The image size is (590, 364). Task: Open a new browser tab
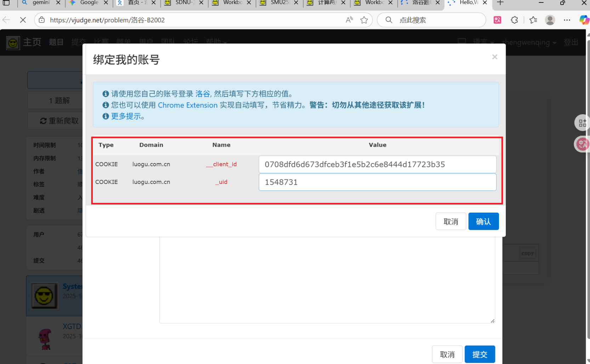pos(500,3)
